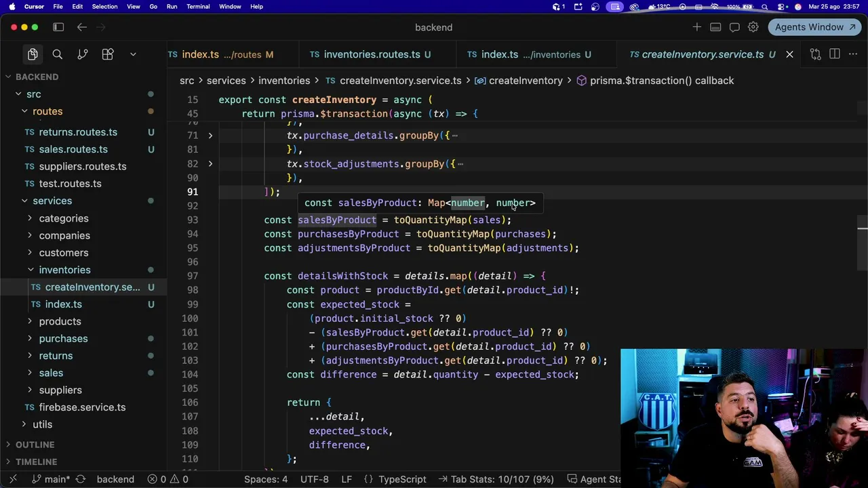Click the prisma.$transaction() callback breadcrumb

(655, 81)
